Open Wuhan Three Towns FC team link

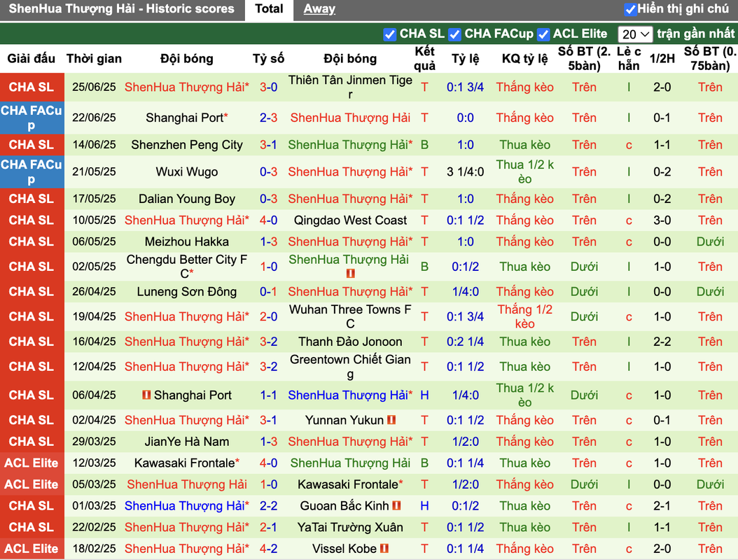[x=350, y=316]
